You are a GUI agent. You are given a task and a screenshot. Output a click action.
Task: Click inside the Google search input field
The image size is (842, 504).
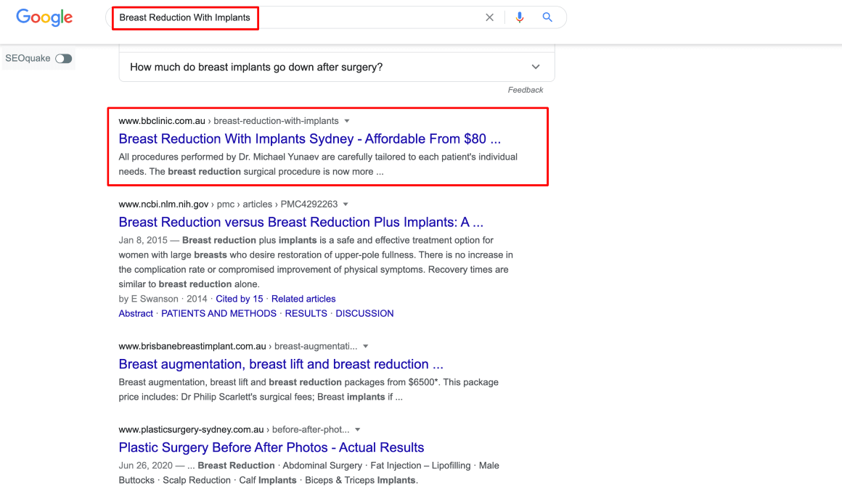pyautogui.click(x=363, y=17)
